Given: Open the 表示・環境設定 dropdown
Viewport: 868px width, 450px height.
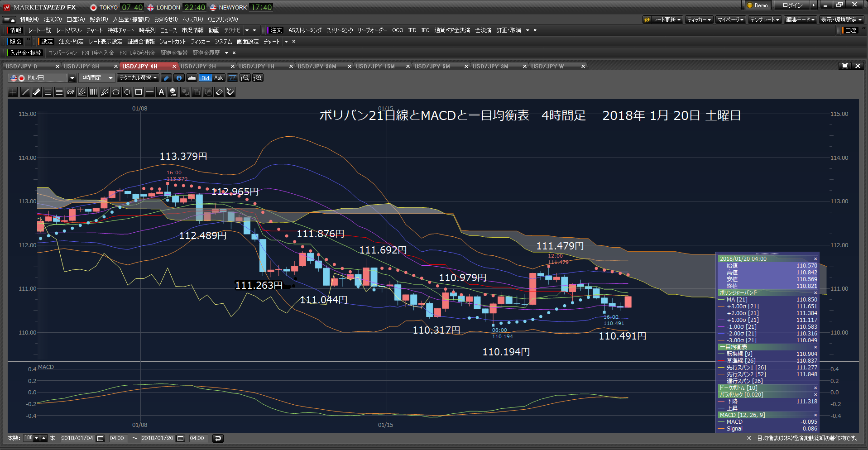Looking at the screenshot, I should (842, 19).
